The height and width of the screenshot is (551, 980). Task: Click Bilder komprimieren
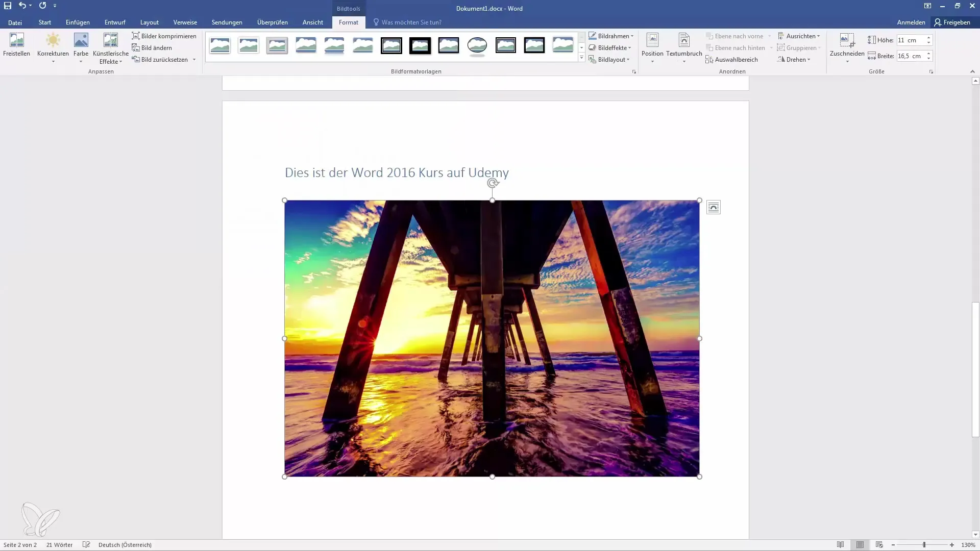[164, 36]
